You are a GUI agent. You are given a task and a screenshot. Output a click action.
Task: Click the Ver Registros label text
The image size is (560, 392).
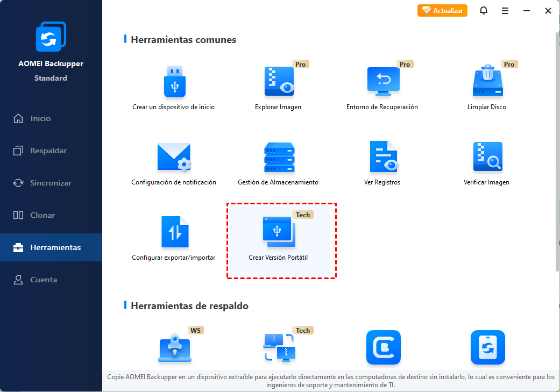click(382, 182)
